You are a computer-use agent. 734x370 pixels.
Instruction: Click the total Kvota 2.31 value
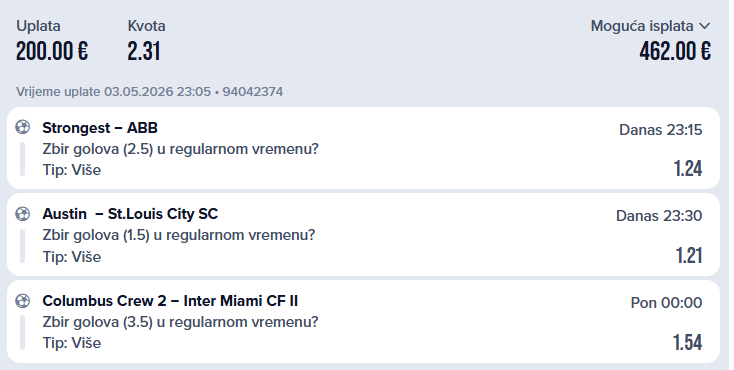144,51
